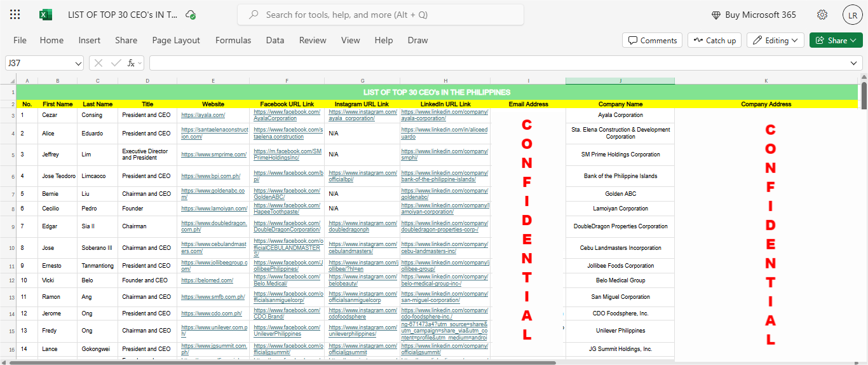
Task: Open the https://www.cdo.com.ph/ link
Action: 212,313
